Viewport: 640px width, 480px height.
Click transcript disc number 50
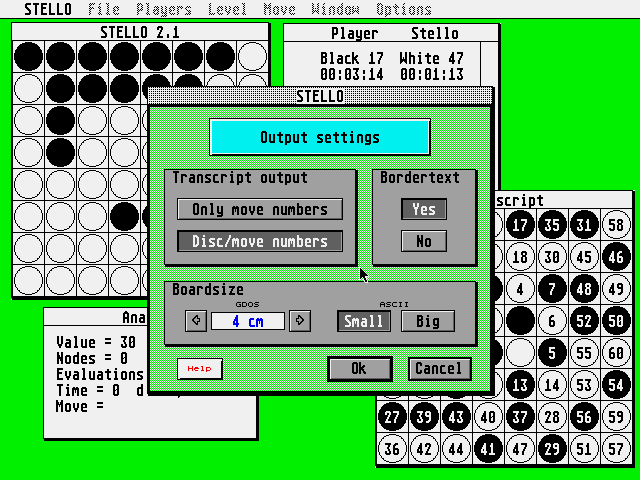616,321
